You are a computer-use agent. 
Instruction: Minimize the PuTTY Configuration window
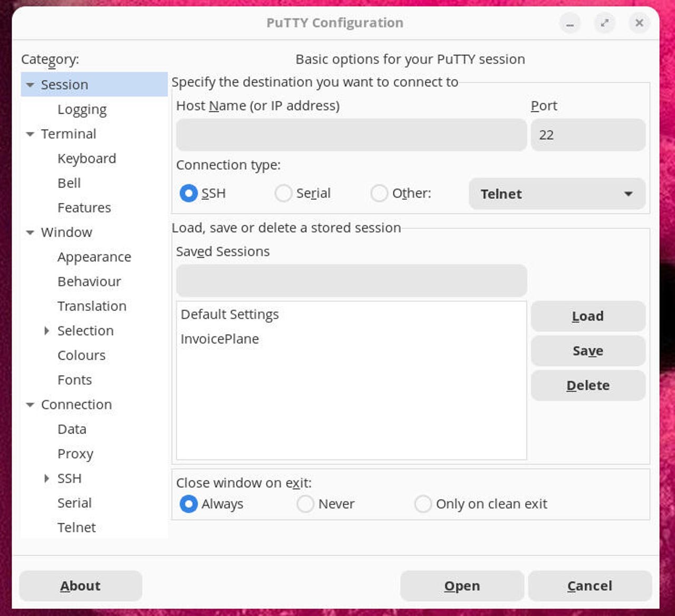pos(570,23)
